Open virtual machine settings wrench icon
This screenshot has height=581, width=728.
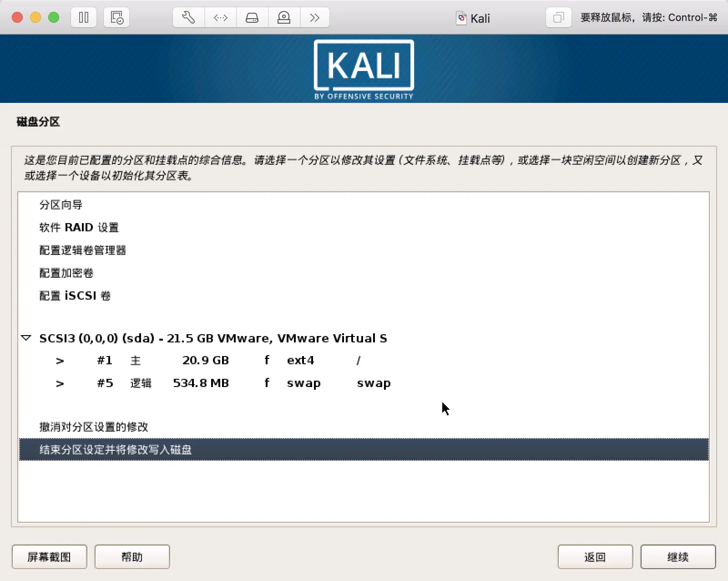[189, 18]
